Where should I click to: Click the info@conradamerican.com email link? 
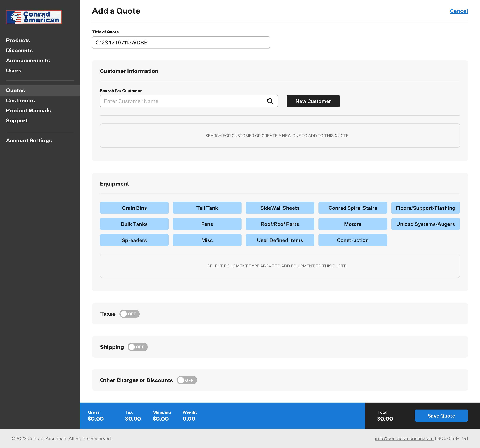[x=404, y=438]
